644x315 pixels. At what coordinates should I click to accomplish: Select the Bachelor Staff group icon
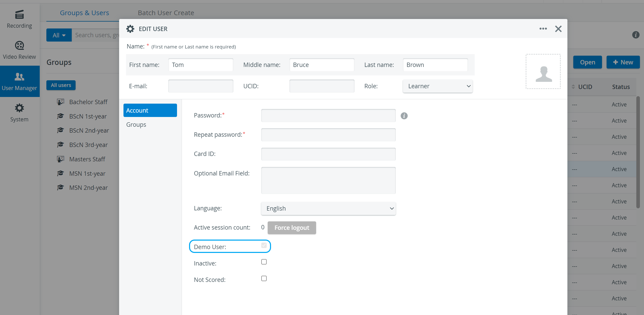[60, 102]
